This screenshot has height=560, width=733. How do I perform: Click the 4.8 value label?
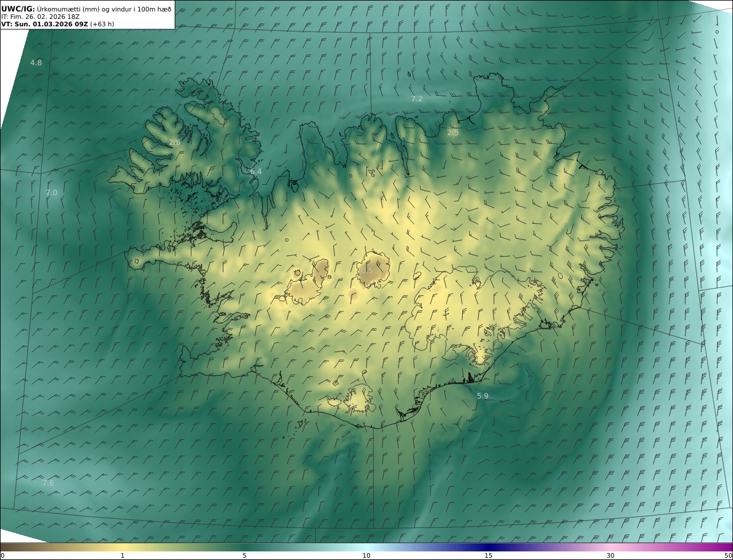point(36,62)
